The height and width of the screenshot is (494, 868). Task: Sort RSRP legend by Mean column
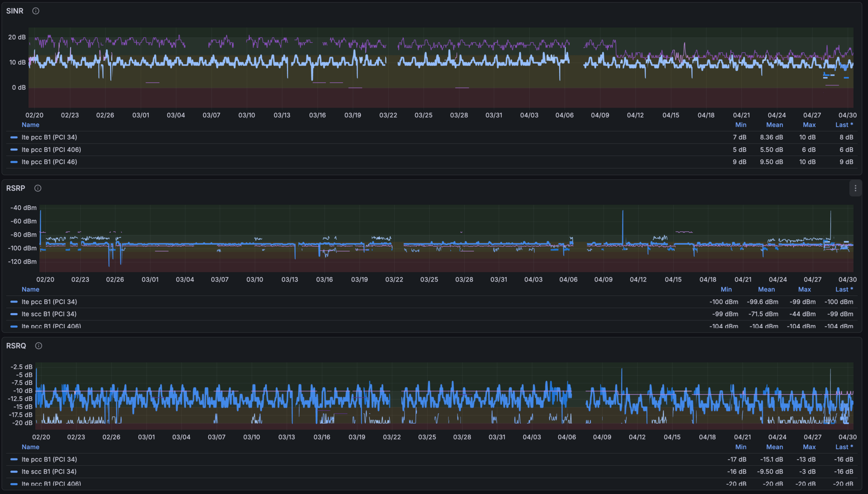(766, 289)
